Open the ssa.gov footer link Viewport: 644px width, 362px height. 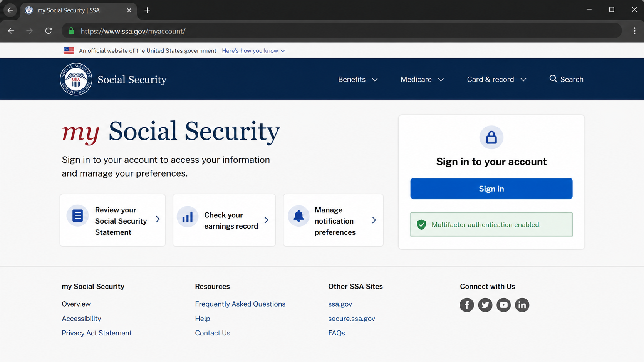coord(340,304)
